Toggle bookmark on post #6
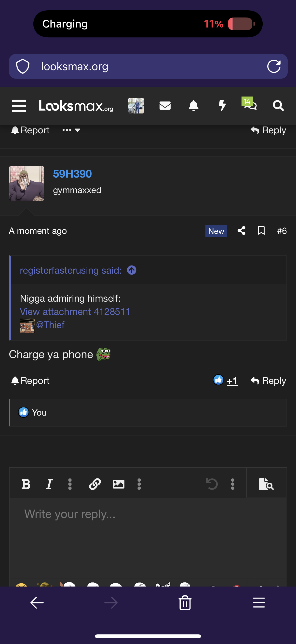This screenshot has height=644, width=296. (261, 230)
